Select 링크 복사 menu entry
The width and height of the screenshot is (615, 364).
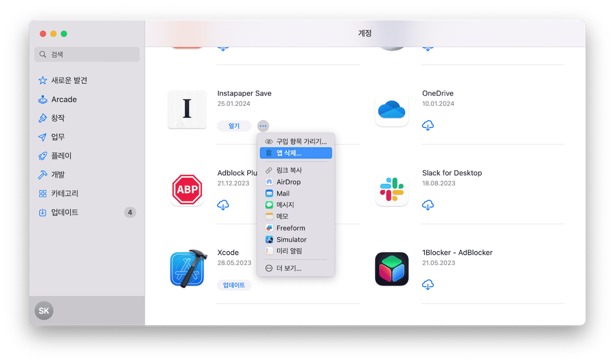[x=289, y=170]
